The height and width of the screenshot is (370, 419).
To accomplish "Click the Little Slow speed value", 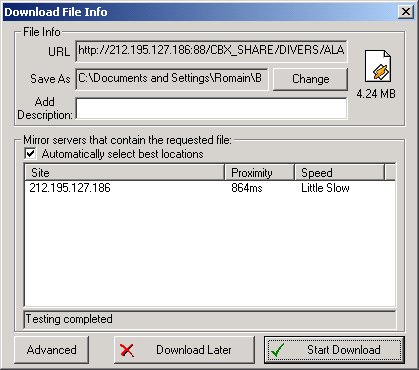I will (x=325, y=188).
